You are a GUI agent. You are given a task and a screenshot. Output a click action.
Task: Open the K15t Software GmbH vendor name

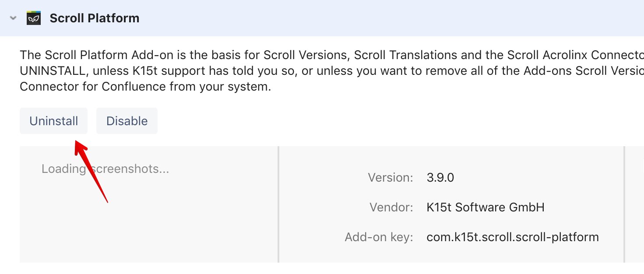485,207
